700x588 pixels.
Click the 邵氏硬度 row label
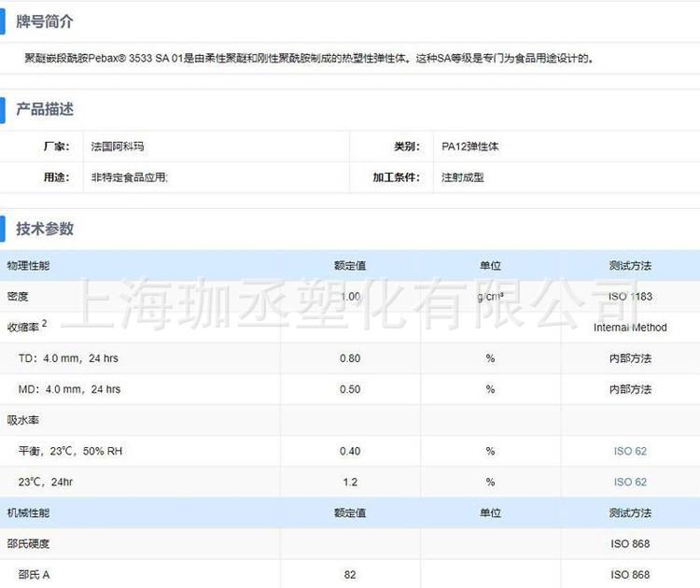[x=28, y=544]
